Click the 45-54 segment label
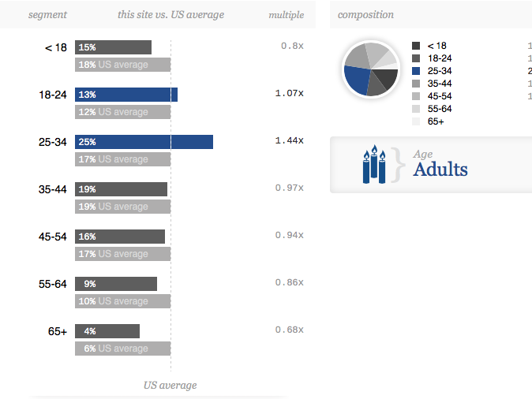The width and height of the screenshot is (532, 399). (x=52, y=237)
